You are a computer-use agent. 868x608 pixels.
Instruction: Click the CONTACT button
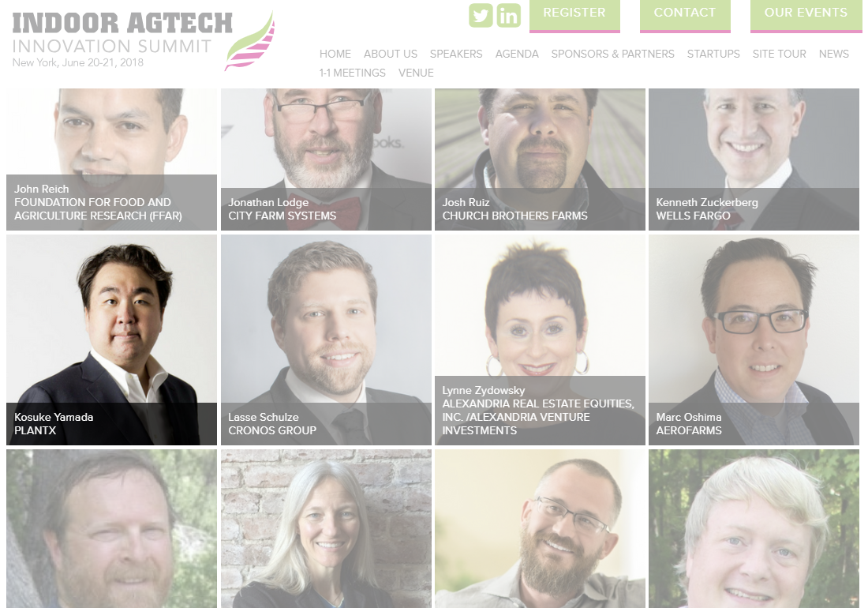point(685,16)
